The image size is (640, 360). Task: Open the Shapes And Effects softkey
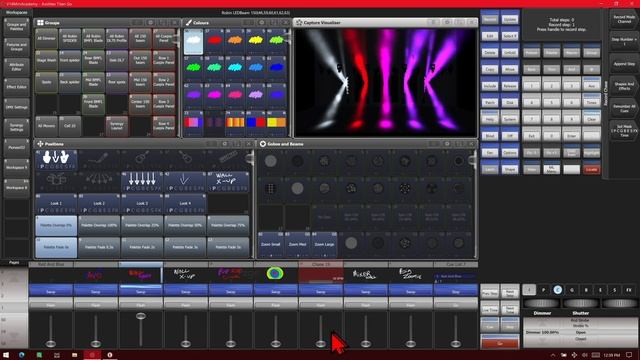click(624, 86)
